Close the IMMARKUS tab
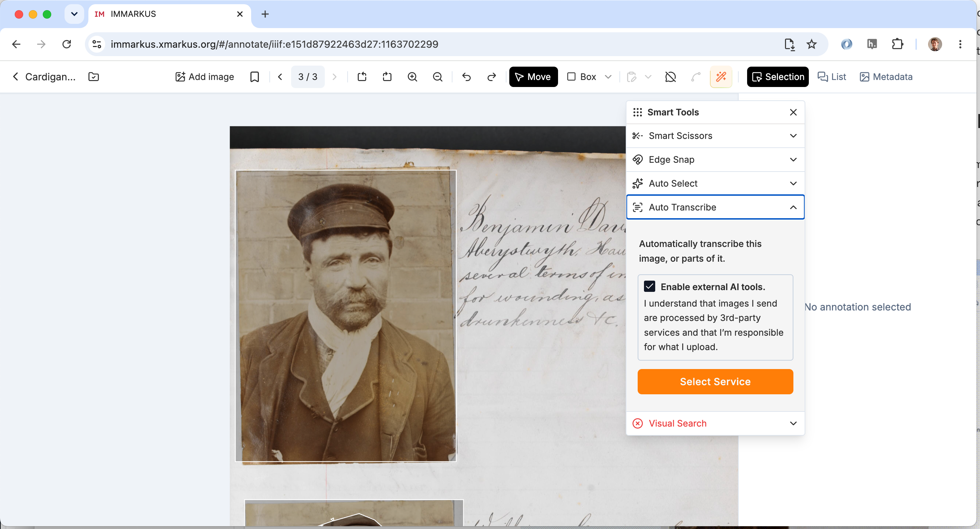The image size is (980, 529). [x=240, y=14]
